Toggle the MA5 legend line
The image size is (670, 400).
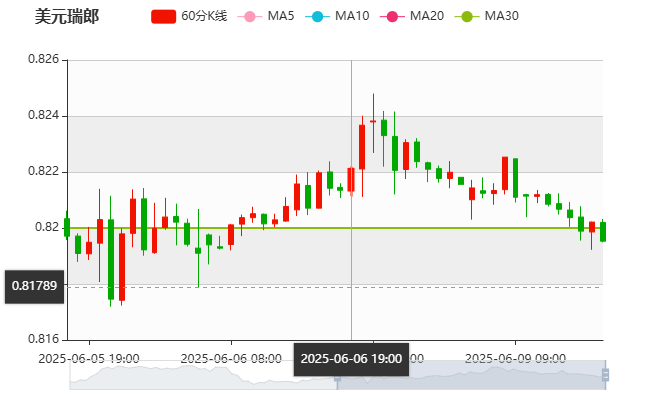266,16
